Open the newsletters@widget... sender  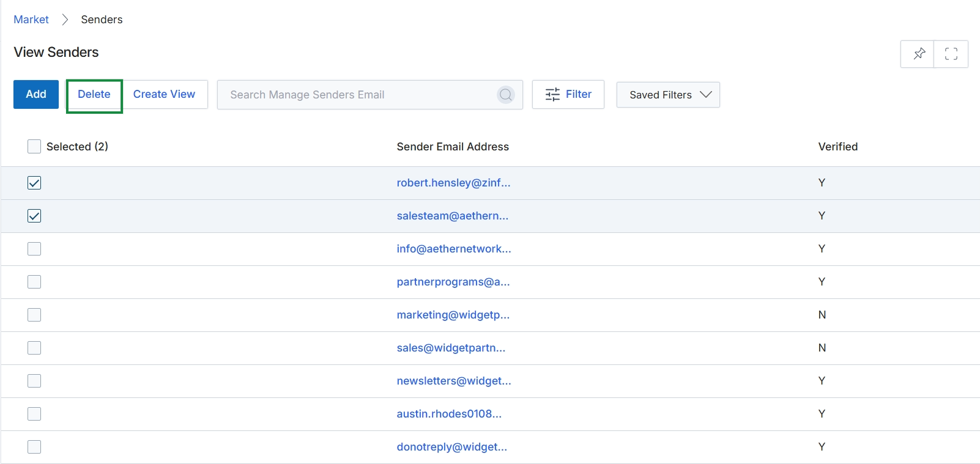click(454, 381)
